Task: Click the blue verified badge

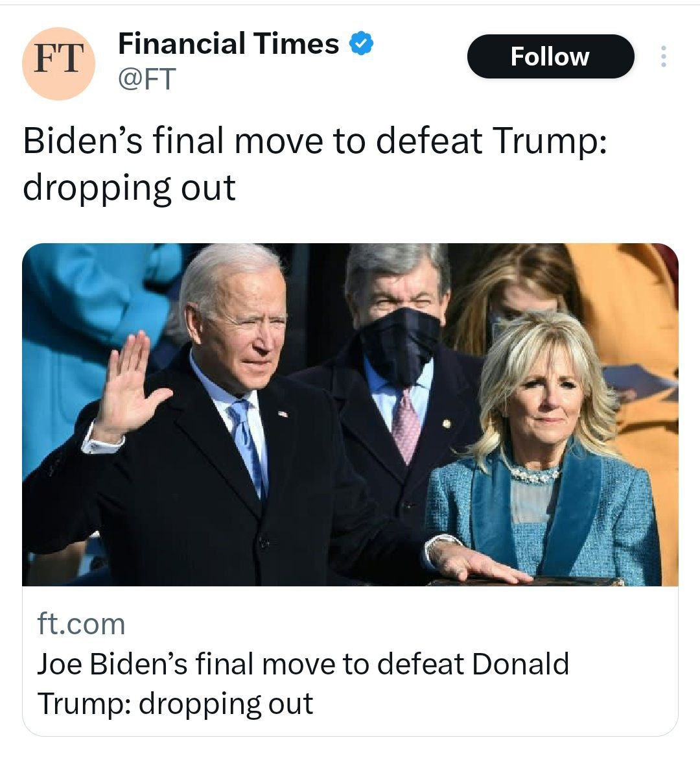Action: point(361,44)
